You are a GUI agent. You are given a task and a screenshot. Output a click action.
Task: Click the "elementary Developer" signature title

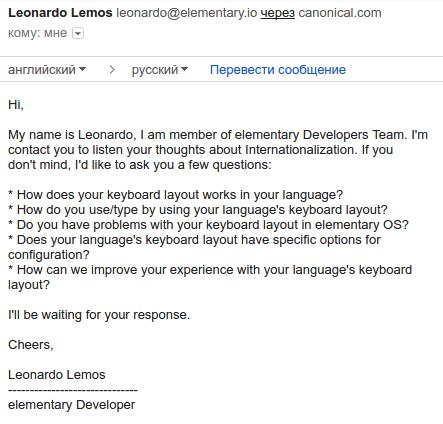[x=71, y=405]
